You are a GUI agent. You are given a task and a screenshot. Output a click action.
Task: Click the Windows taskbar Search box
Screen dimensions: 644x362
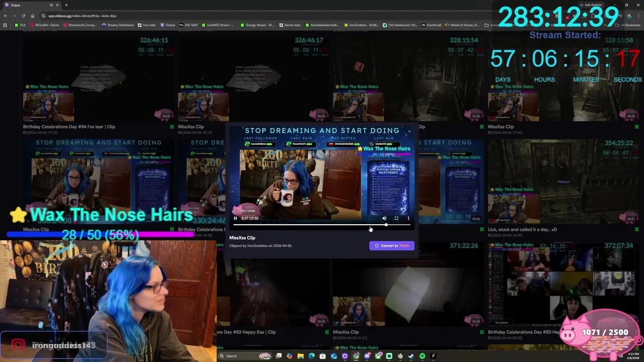(245, 356)
